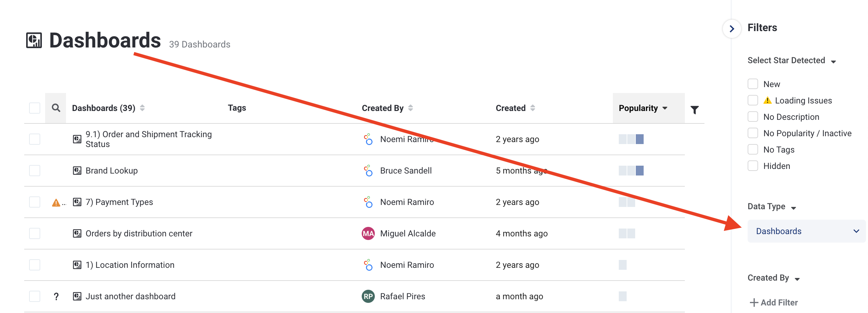Viewport: 868px width, 313px height.
Task: Click the search magnifier icon in table header
Action: (56, 108)
